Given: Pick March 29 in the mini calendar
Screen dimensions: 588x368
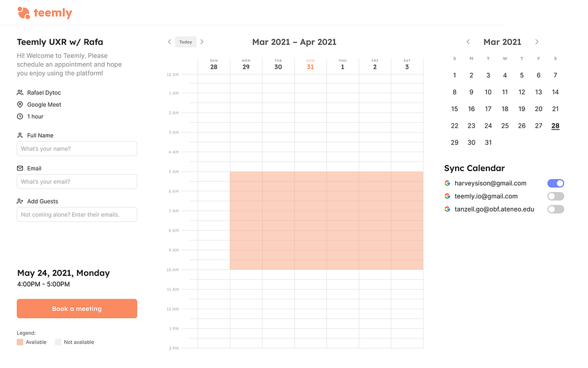Looking at the screenshot, I should (x=454, y=143).
